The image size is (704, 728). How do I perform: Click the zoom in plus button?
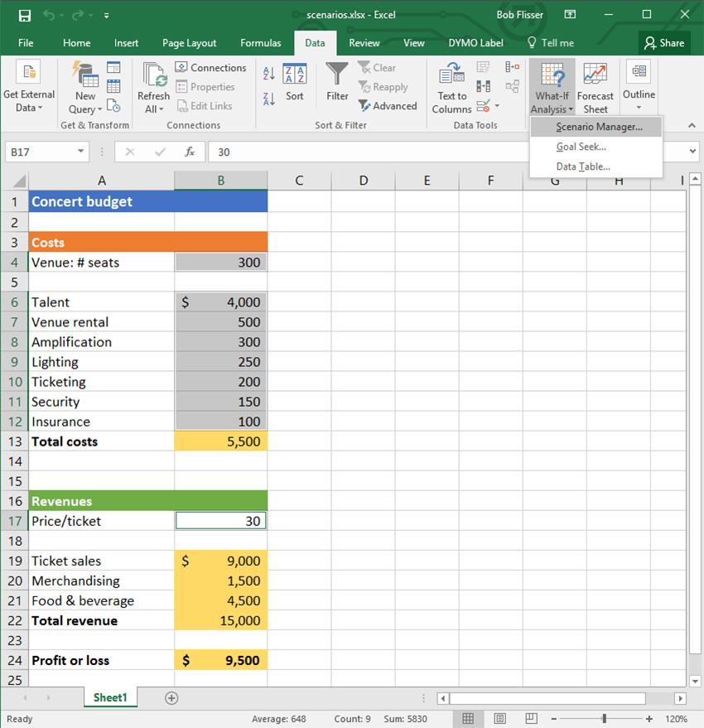click(649, 719)
